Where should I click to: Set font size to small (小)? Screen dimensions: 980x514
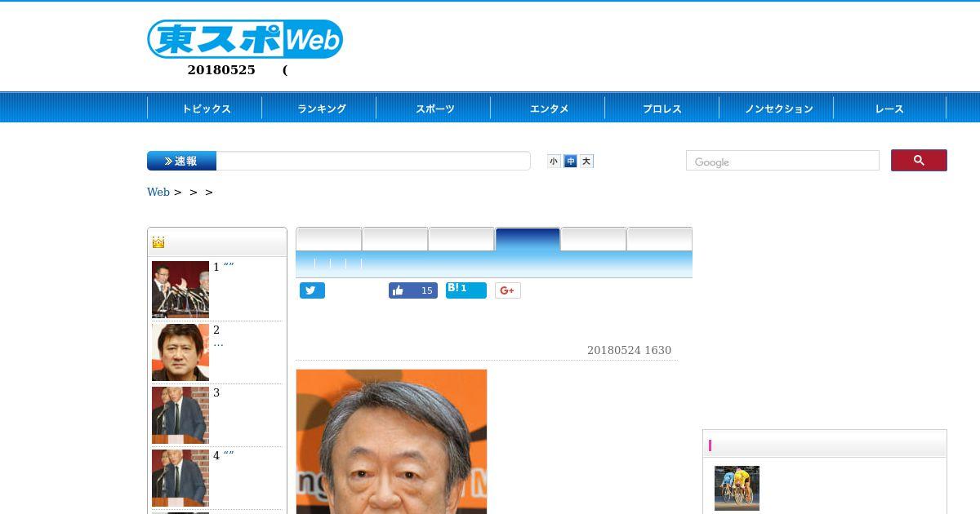(554, 162)
